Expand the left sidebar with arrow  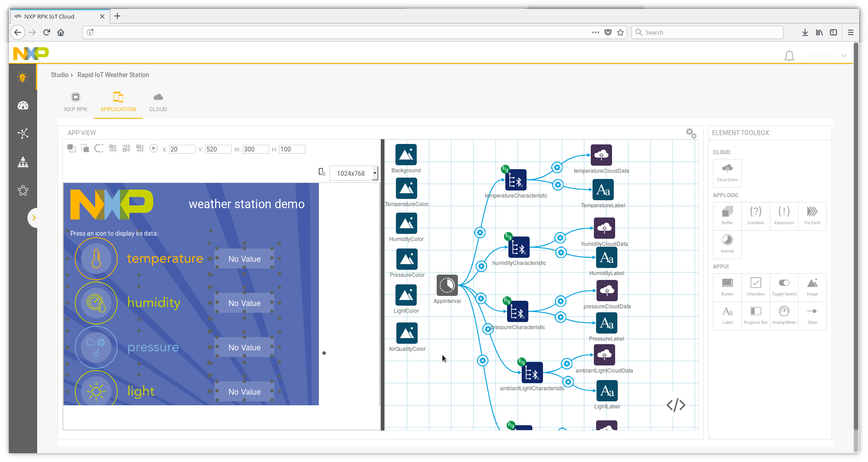pyautogui.click(x=33, y=217)
